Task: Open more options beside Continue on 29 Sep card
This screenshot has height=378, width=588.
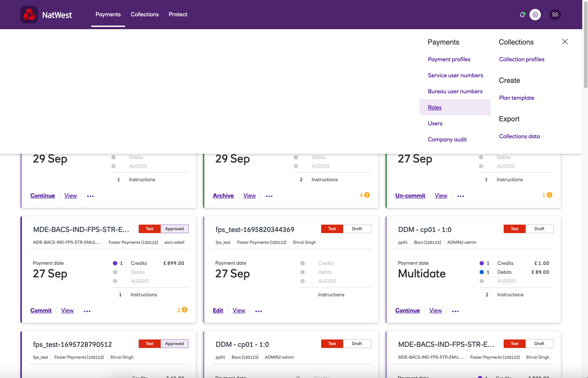Action: 90,196
